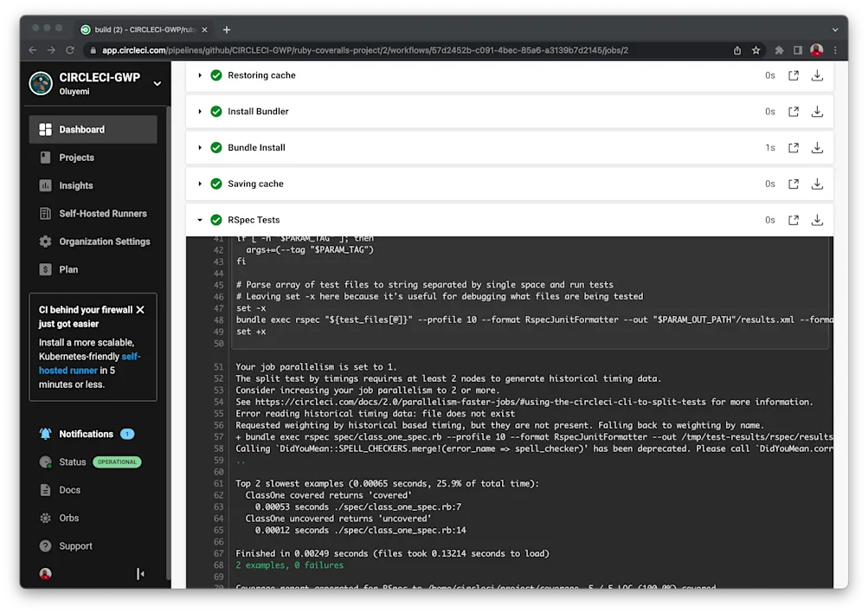Click the Docs document icon

pos(45,490)
